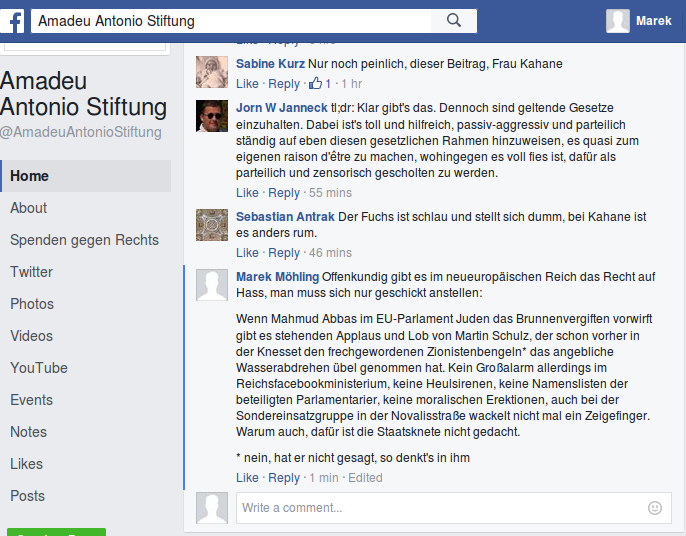Image resolution: width=686 pixels, height=536 pixels.
Task: Open Marek's profile picture in header
Action: [x=618, y=21]
